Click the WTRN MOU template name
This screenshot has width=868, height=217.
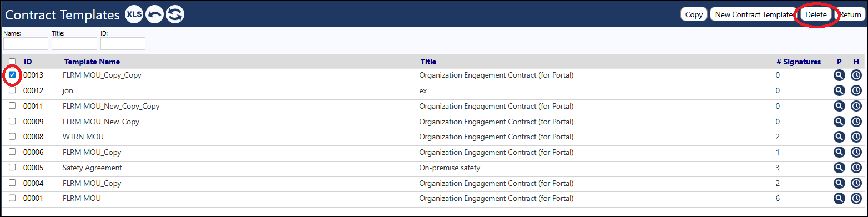pyautogui.click(x=83, y=137)
